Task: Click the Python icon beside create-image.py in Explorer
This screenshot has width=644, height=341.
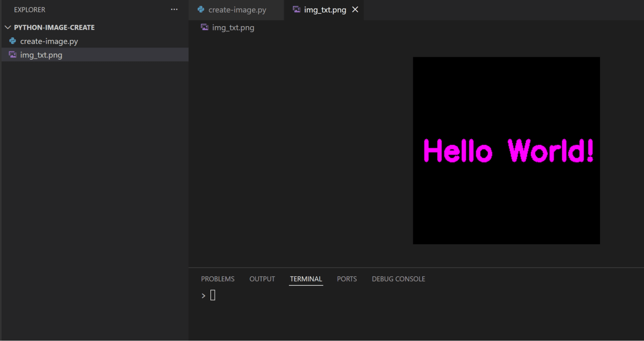Action: click(13, 41)
